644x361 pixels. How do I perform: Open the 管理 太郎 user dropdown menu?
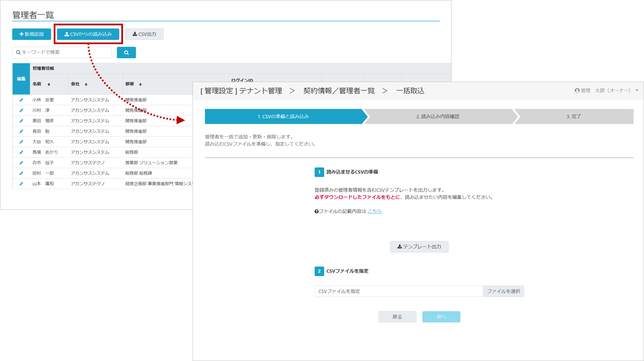pyautogui.click(x=606, y=91)
